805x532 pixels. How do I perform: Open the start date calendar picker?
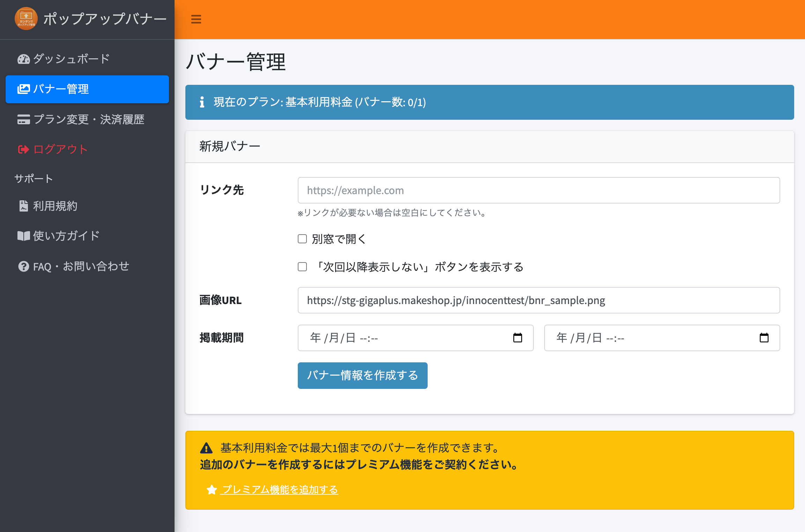[517, 338]
